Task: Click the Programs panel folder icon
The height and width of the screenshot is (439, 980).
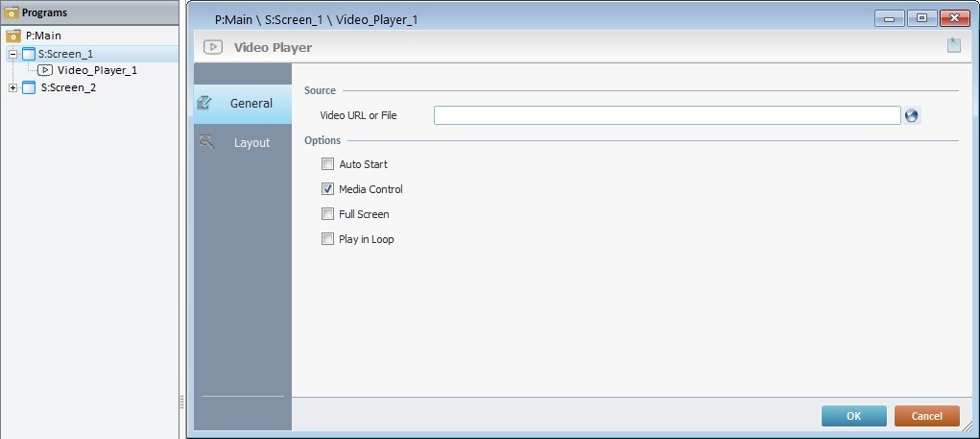Action: [x=12, y=12]
